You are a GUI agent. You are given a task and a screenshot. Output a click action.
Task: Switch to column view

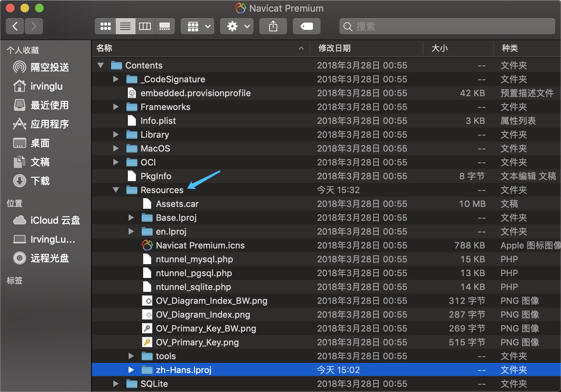145,26
